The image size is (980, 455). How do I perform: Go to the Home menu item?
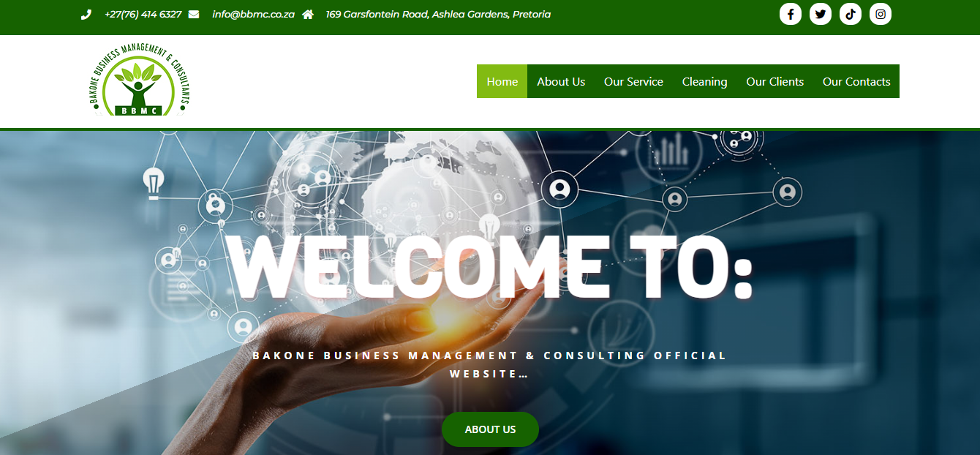pyautogui.click(x=502, y=81)
